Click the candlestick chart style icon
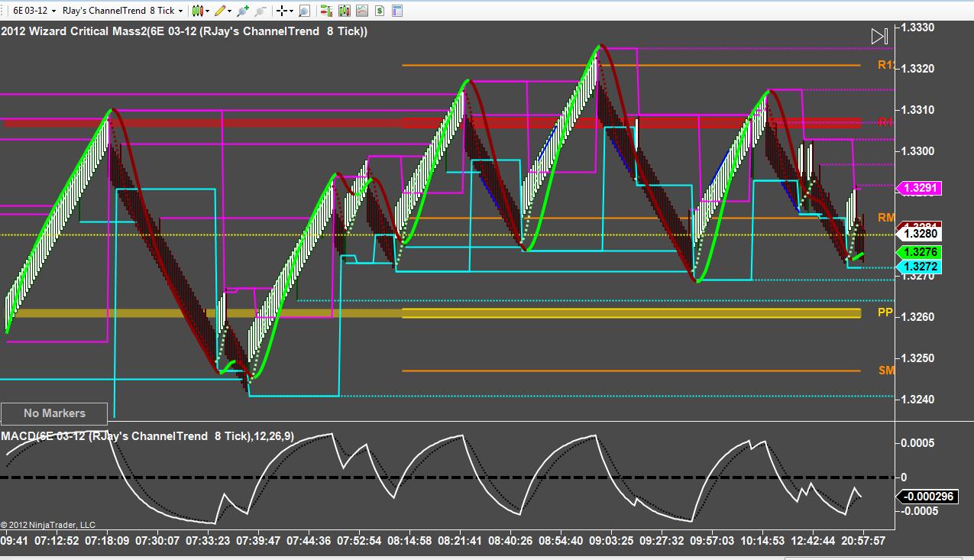Image resolution: width=974 pixels, height=560 pixels. point(197,11)
